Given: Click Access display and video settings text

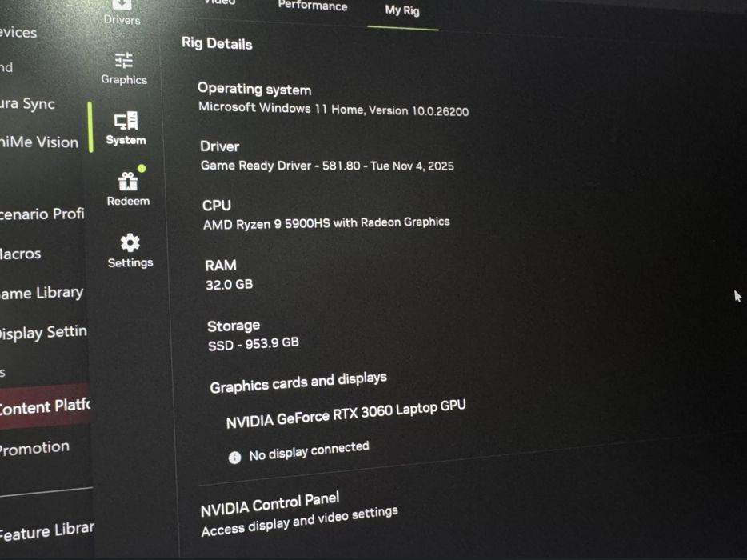Looking at the screenshot, I should tap(299, 522).
